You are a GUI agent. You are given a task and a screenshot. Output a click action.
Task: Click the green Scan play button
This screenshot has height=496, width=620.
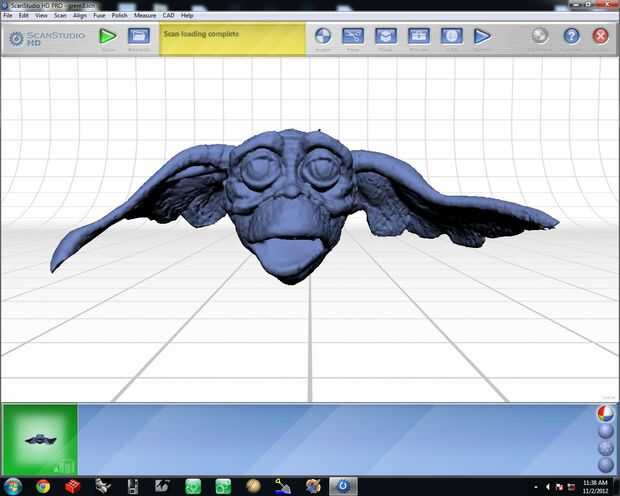(x=108, y=36)
